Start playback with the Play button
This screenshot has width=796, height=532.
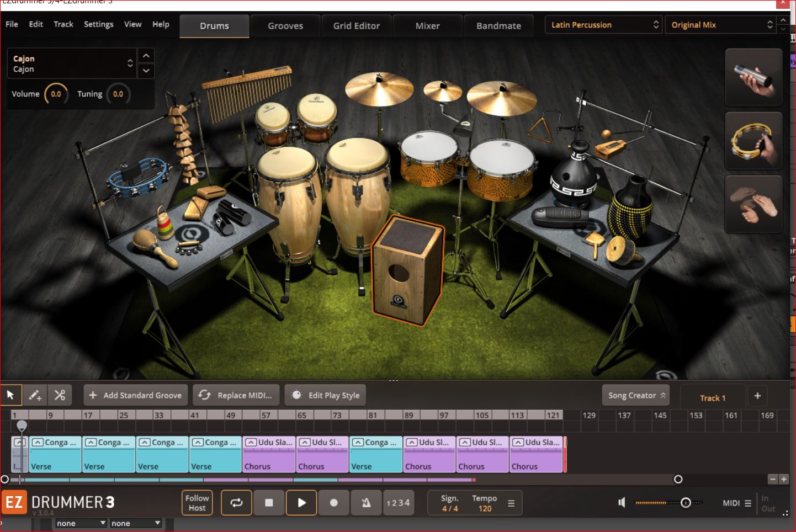pos(301,503)
